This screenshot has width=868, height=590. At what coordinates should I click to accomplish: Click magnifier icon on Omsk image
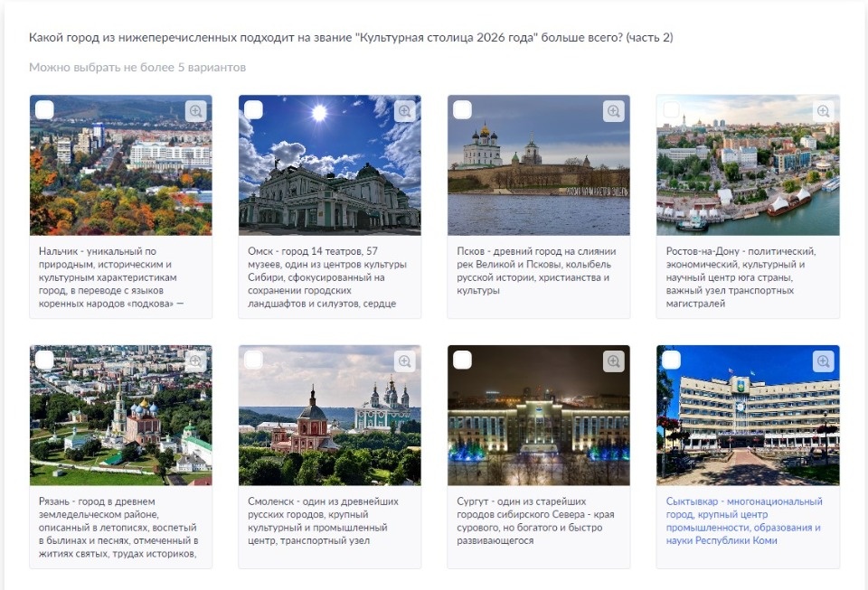click(405, 111)
